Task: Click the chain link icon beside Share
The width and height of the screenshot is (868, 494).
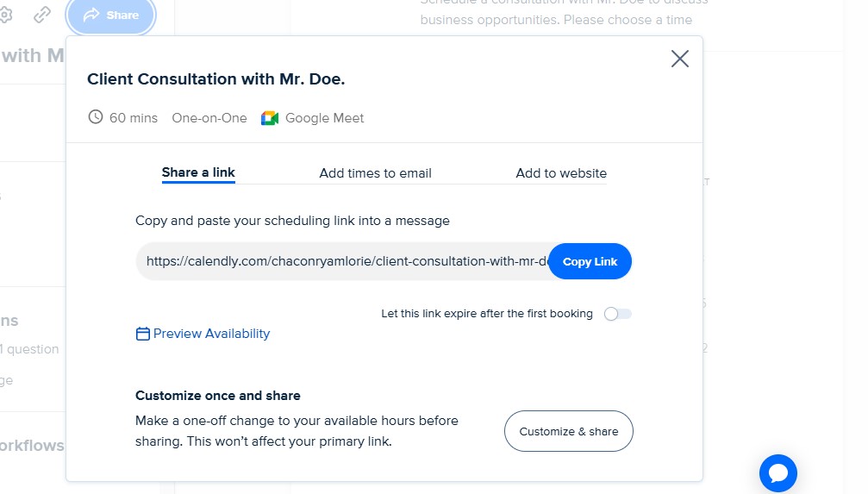Action: click(42, 15)
